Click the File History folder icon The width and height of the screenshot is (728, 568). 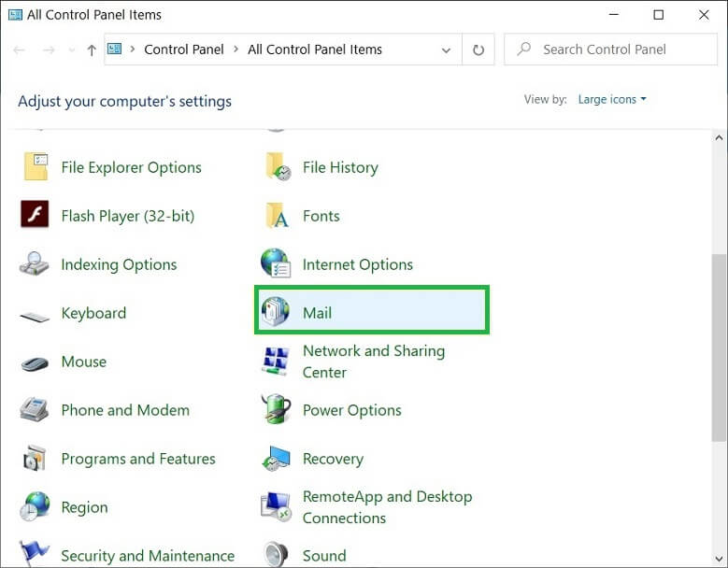[278, 166]
